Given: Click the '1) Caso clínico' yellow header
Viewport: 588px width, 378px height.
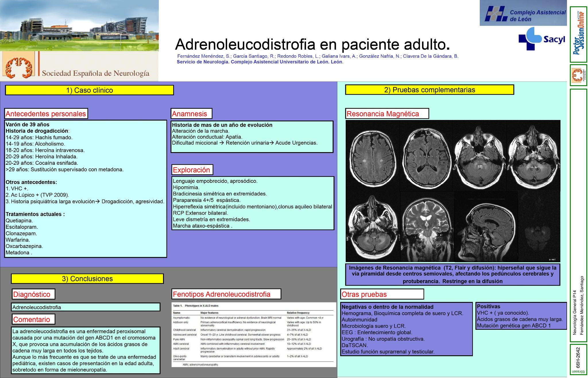Looking at the screenshot, I should click(x=90, y=90).
